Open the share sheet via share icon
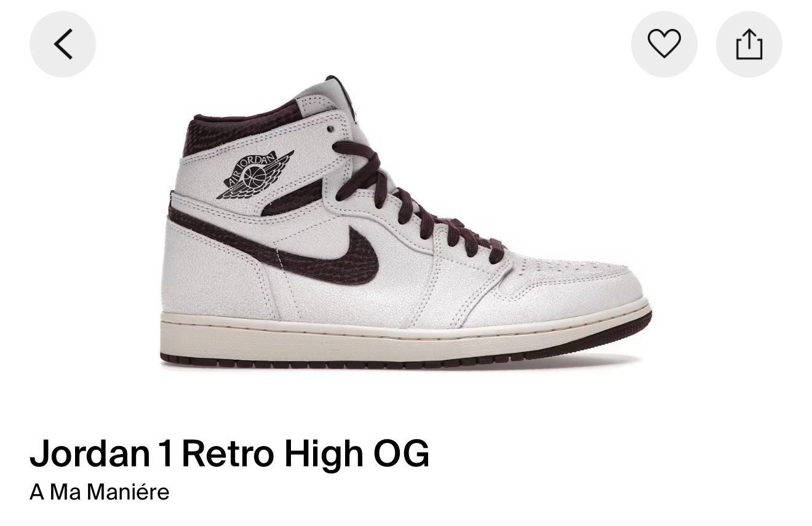The image size is (812, 526). point(749,44)
